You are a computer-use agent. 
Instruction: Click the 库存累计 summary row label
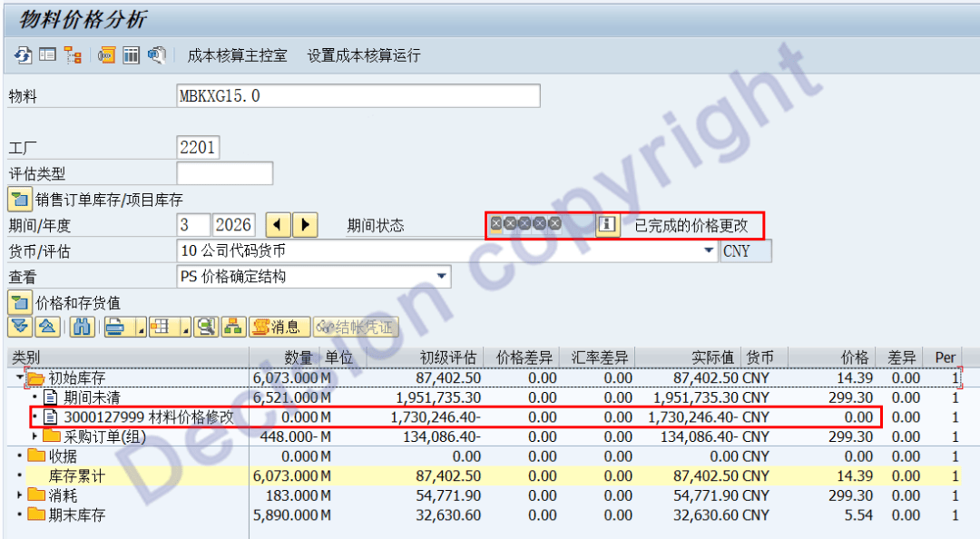pos(77,475)
